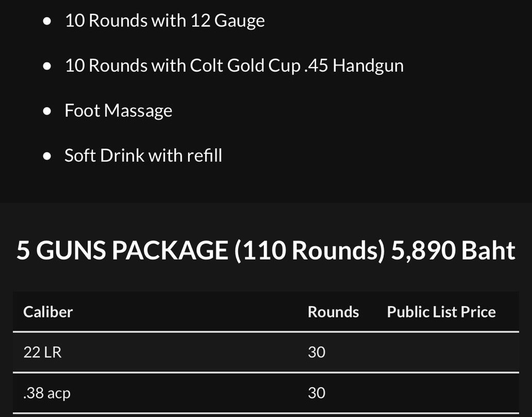Viewport: 532px width, 417px height.
Task: Click the "5 GUNS PACKAGE" heading words
Action: (x=122, y=251)
